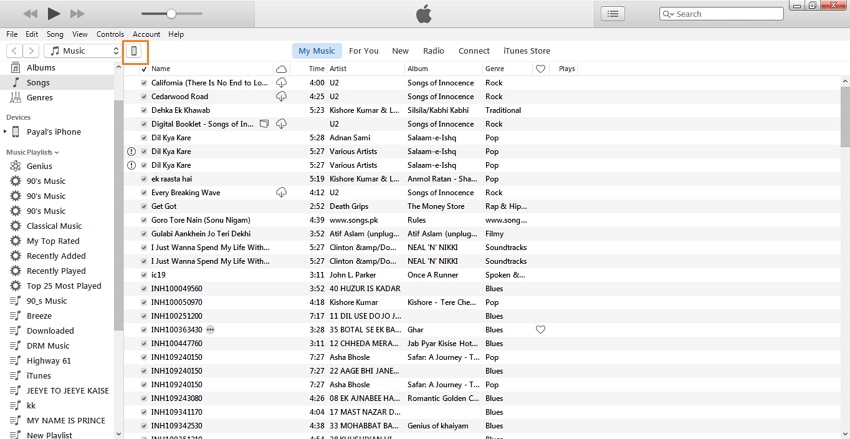
Task: Open more options for INH100363430
Action: [x=210, y=330]
